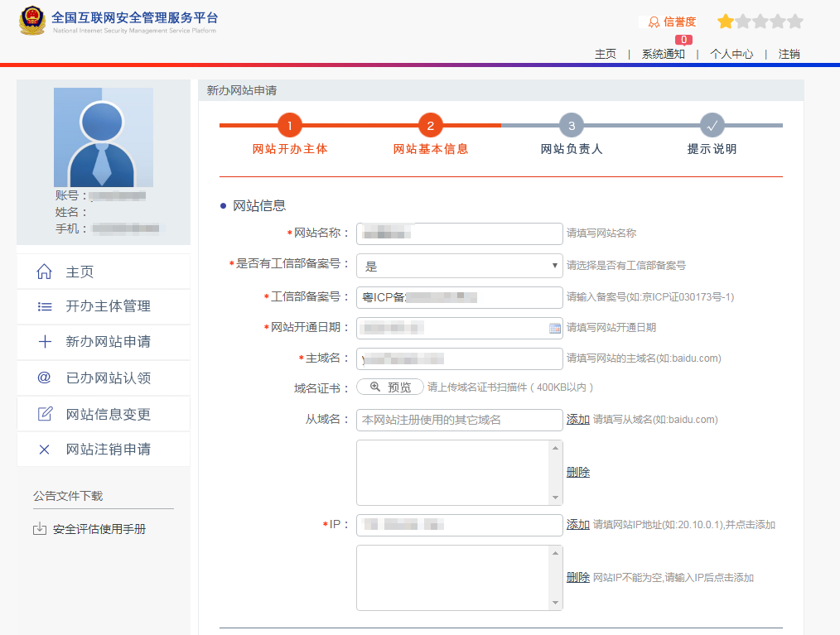Click the user avatar picture

pyautogui.click(x=104, y=137)
